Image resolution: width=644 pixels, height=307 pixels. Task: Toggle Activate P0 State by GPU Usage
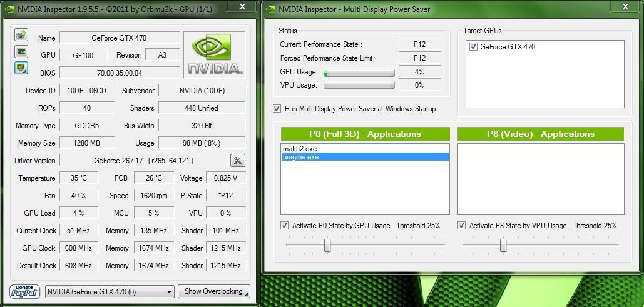pos(284,226)
